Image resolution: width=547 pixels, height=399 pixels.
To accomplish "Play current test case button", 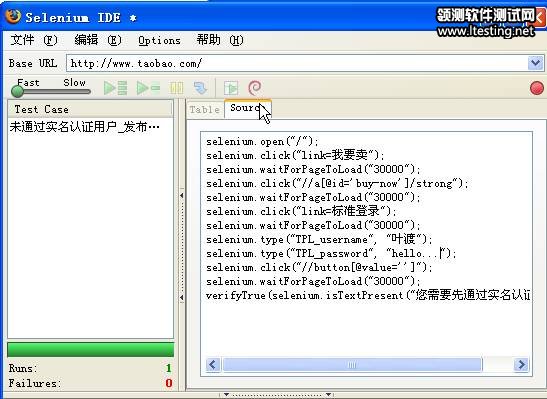I will (x=148, y=88).
